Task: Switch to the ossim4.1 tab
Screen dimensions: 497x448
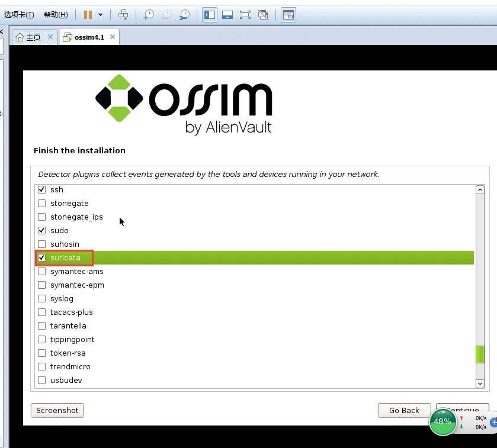Action: click(89, 37)
